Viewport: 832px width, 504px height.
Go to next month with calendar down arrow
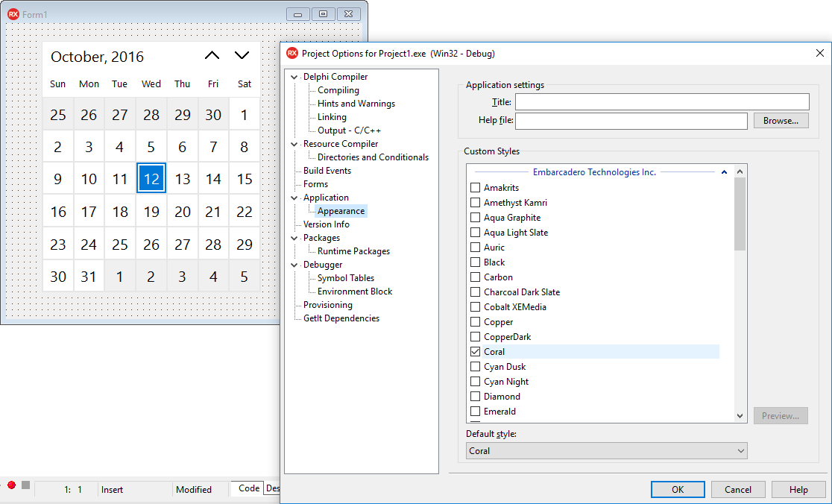[242, 55]
